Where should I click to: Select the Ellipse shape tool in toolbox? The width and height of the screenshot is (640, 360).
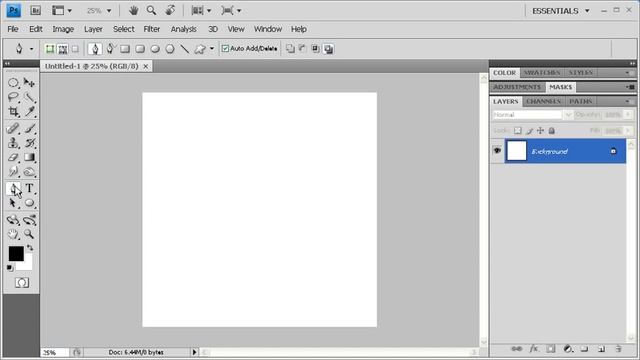click(x=29, y=203)
